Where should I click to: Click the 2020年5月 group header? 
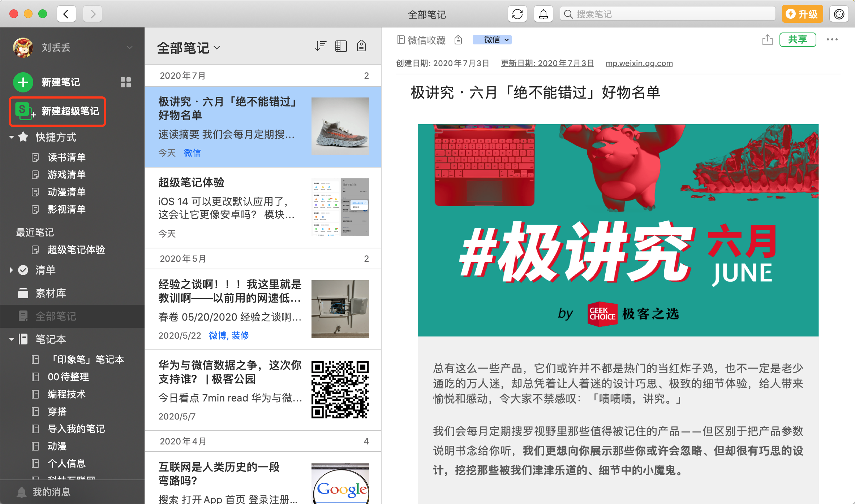point(263,258)
